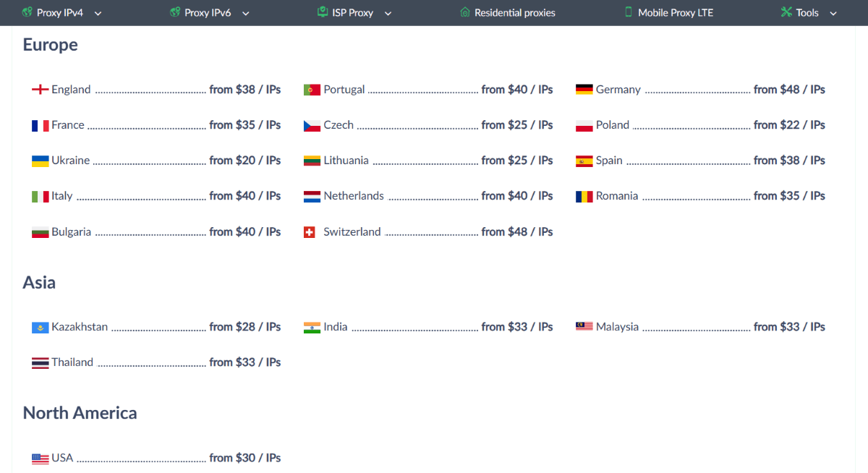Viewport: 868px width, 473px height.
Task: Select the Poland from $22 link
Action: [x=700, y=125]
